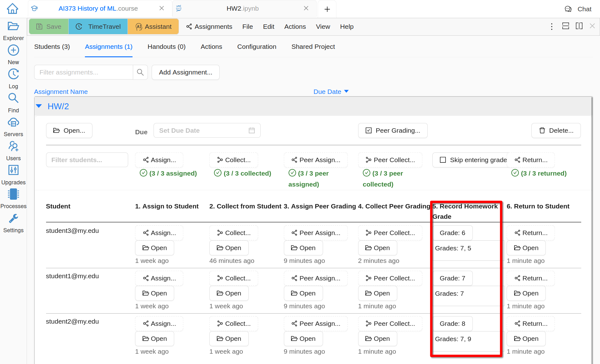The image size is (600, 364).
Task: Click the Add Assignment button
Action: (x=185, y=72)
